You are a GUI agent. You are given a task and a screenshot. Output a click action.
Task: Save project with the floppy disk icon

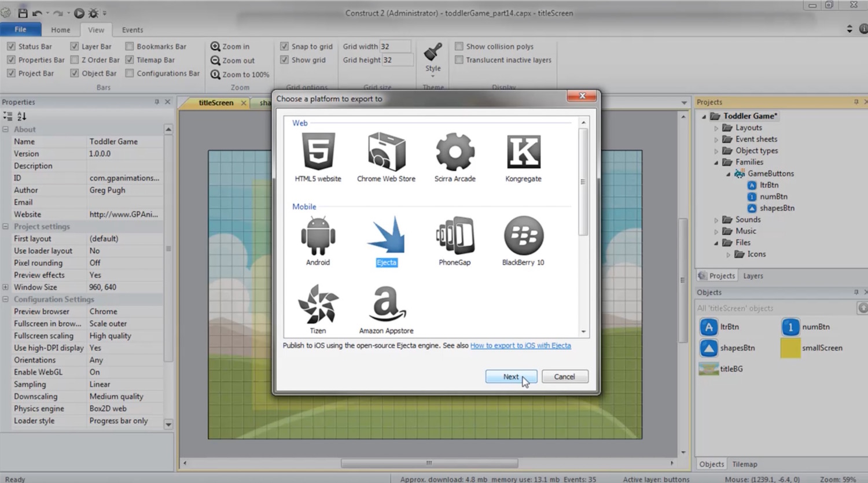(23, 13)
